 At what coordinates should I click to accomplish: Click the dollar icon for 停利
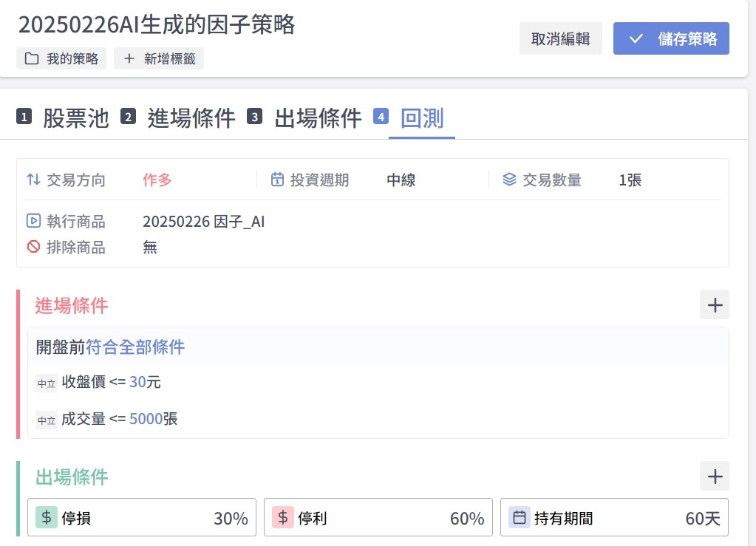282,518
